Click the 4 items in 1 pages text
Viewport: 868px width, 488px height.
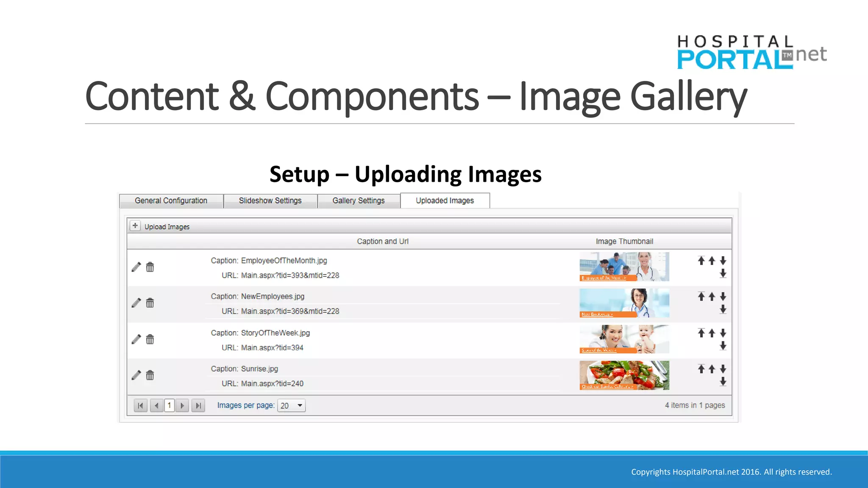tap(695, 405)
